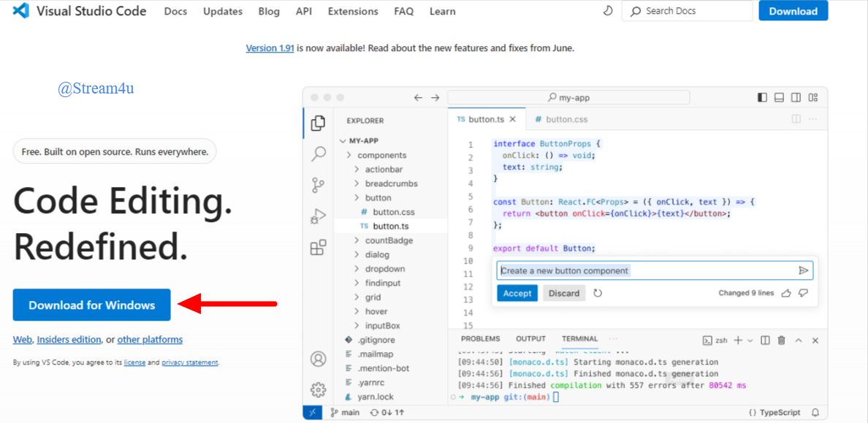Click the Visual Studio Code logo icon
The width and height of the screenshot is (868, 423).
(20, 11)
